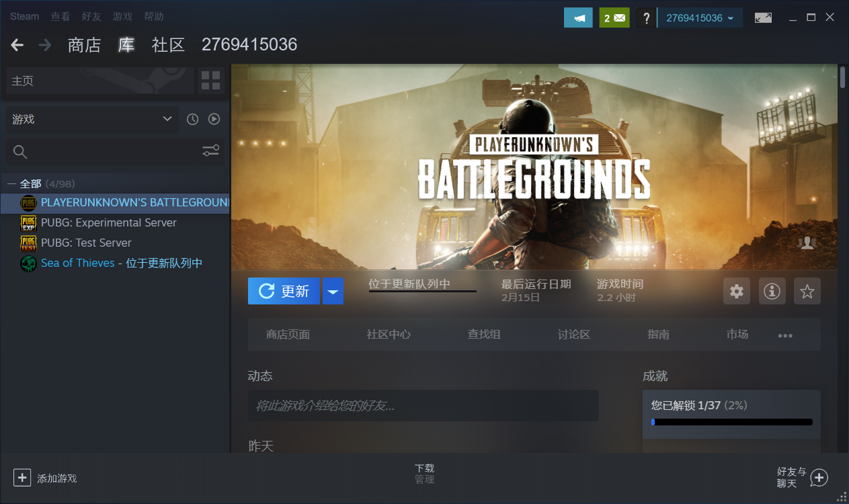
Task: Add game to favorites star
Action: click(x=807, y=291)
